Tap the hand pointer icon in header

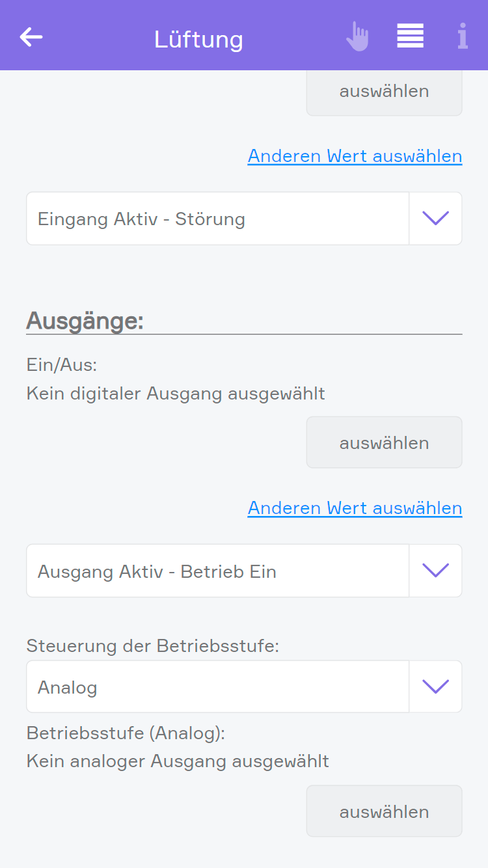357,36
